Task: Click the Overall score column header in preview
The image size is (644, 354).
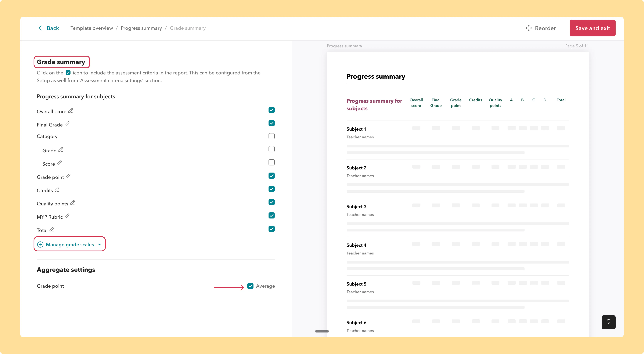Action: [x=416, y=103]
